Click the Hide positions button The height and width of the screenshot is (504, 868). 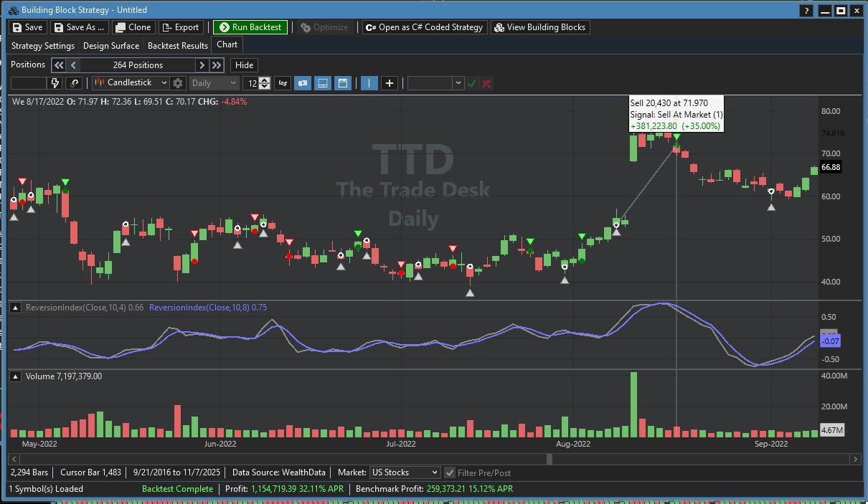point(245,65)
